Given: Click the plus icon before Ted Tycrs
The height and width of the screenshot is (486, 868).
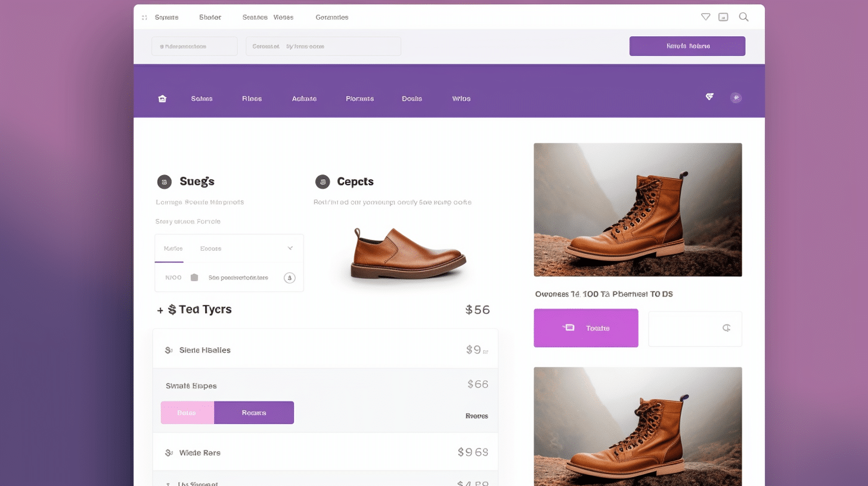Looking at the screenshot, I should point(160,310).
